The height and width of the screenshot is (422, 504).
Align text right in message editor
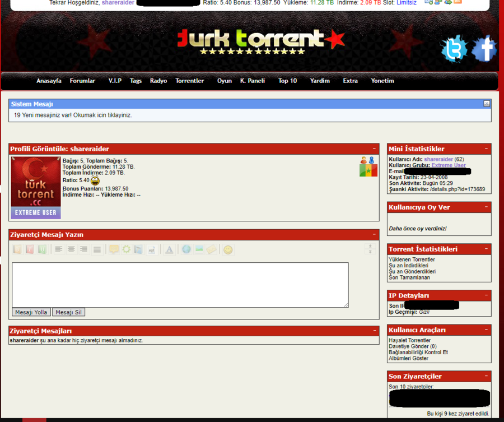[x=84, y=249]
